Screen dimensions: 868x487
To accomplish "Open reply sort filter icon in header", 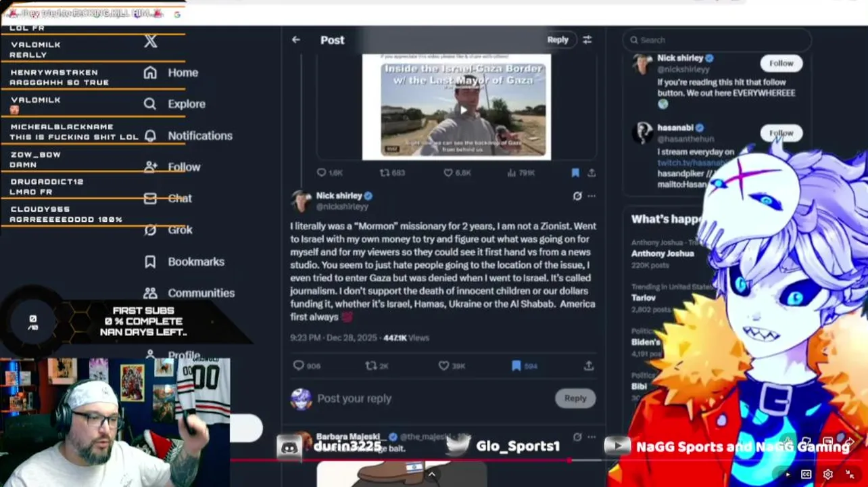I will pos(587,40).
